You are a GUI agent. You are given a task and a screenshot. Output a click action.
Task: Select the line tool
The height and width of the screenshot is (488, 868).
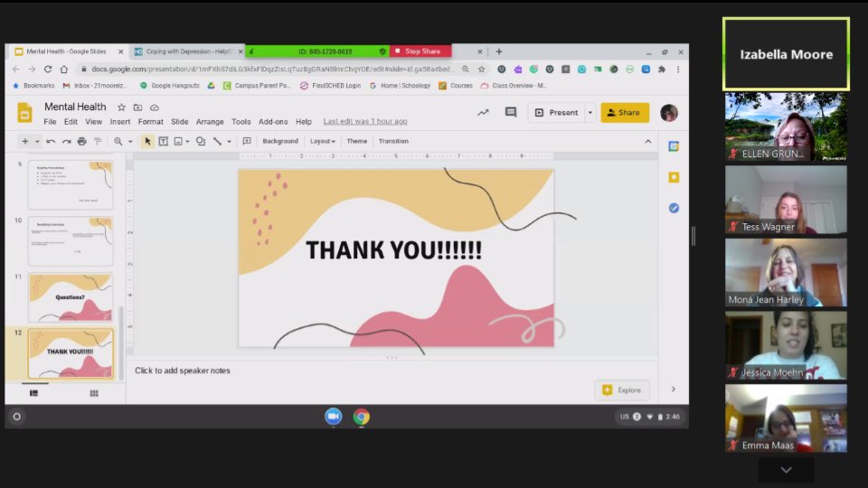(218, 141)
